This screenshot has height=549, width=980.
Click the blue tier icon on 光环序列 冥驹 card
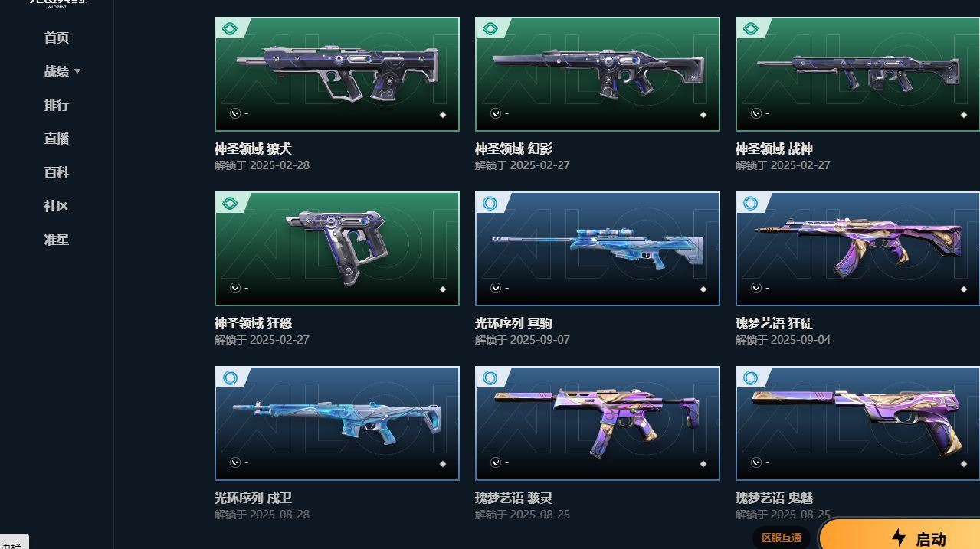pos(490,204)
